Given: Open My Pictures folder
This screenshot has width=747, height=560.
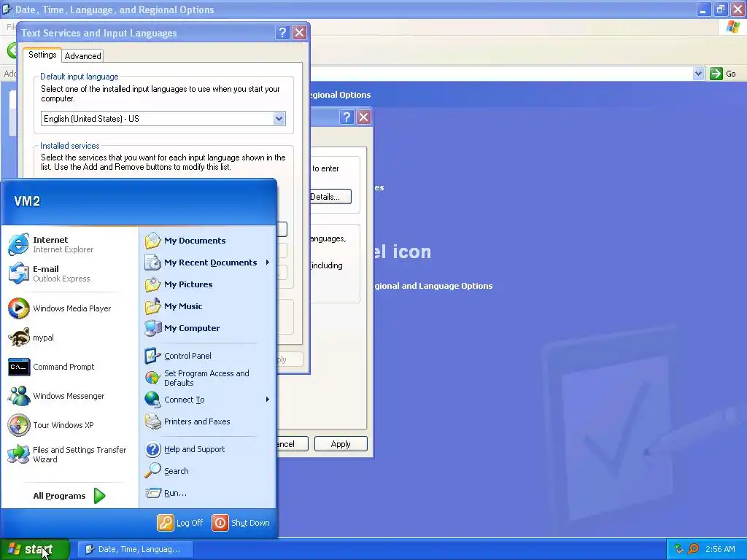Looking at the screenshot, I should [208, 284].
